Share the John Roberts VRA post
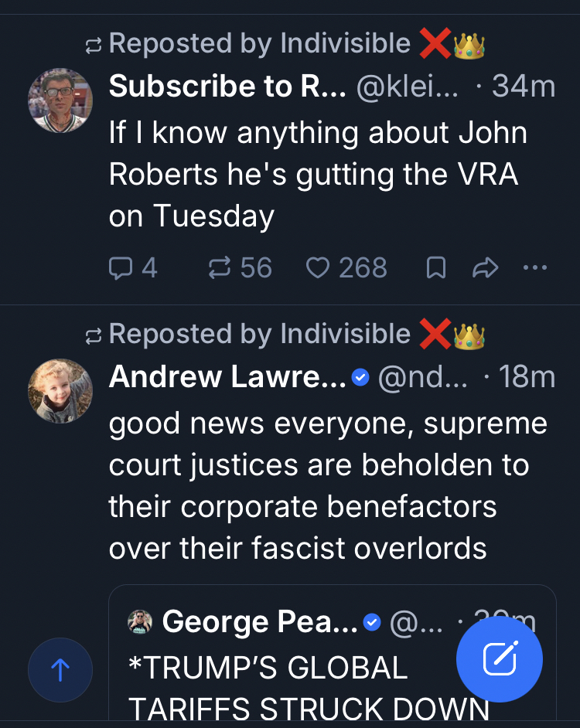580x728 pixels. point(485,268)
